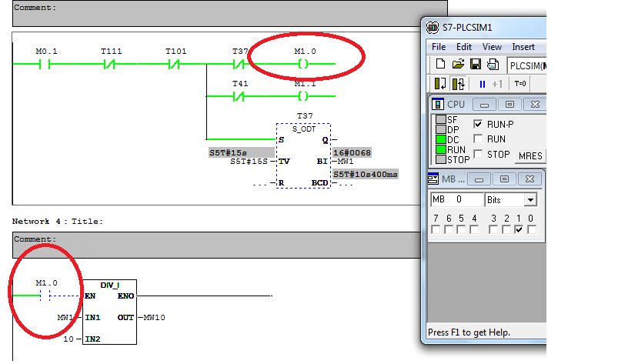This screenshot has width=628, height=364.
Task: Click the Print icon in PLCSIM toolbar
Action: pyautogui.click(x=493, y=64)
